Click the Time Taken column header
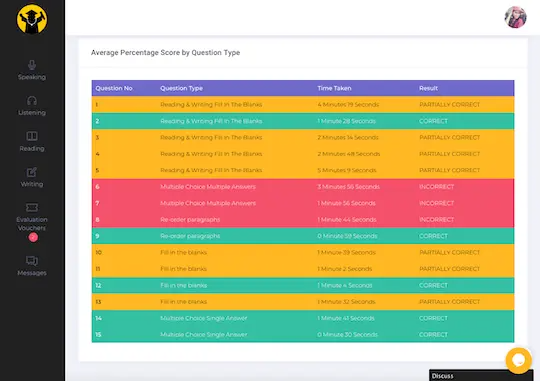 tap(334, 88)
